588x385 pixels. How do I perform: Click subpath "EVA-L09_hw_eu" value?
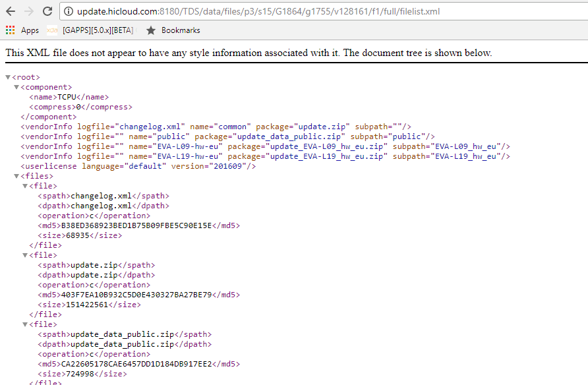point(466,146)
